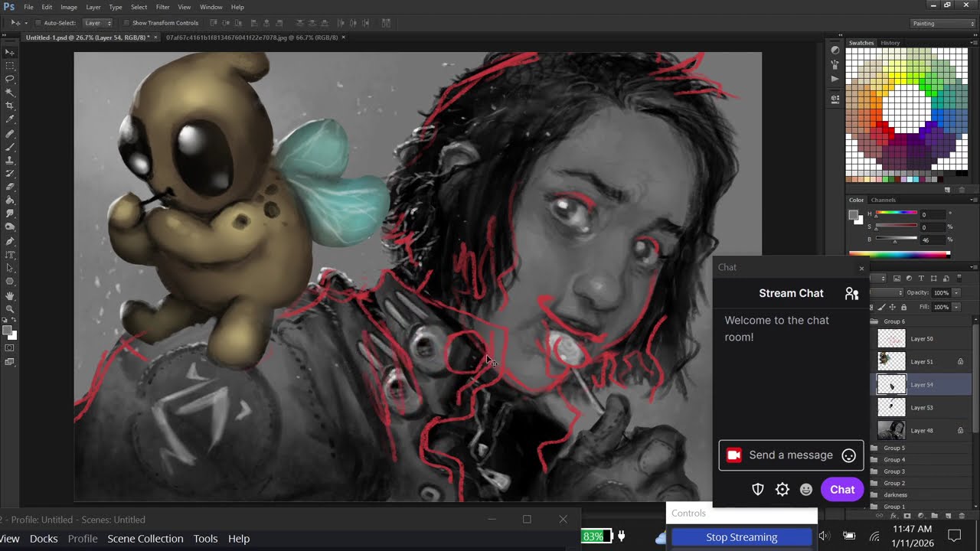Image resolution: width=980 pixels, height=551 pixels.
Task: Click the create new layer icon
Action: click(x=948, y=516)
